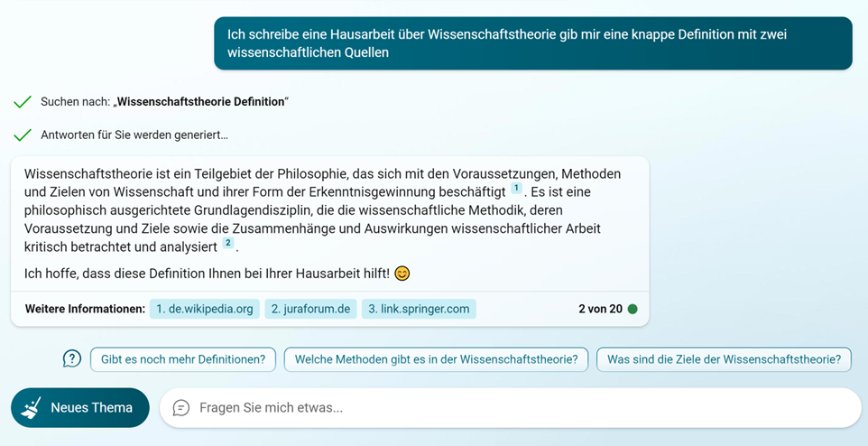868x446 pixels.
Task: Select suggestion "Gibt es noch mehr Definitionen?"
Action: coord(182,359)
